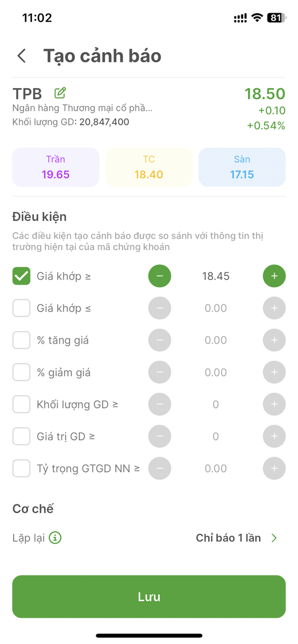Increase Giá khớp ≥ value with plus
This screenshot has width=298, height=644.
click(274, 276)
